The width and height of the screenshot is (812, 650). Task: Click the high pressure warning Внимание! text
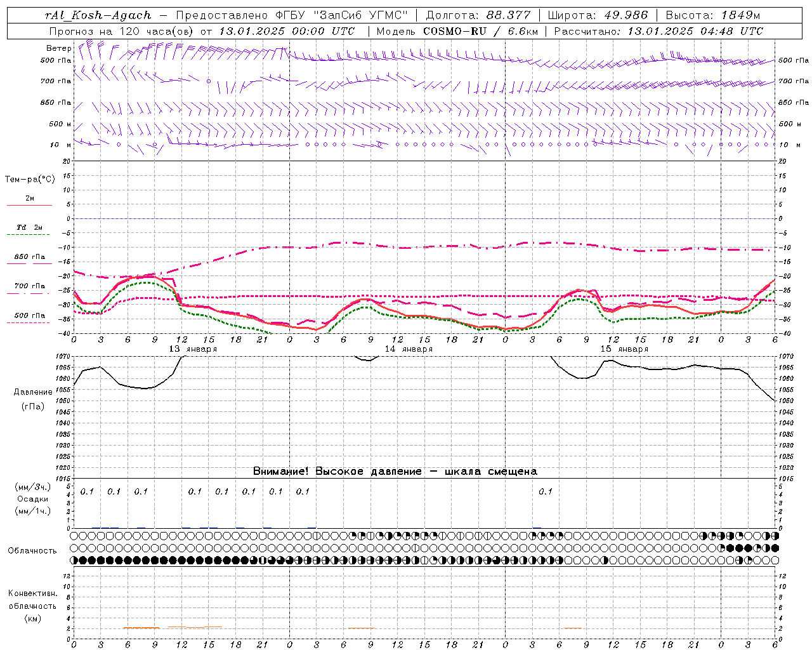395,472
